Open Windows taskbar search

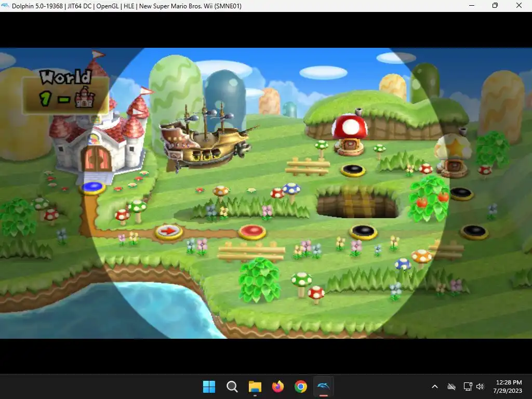pos(232,387)
